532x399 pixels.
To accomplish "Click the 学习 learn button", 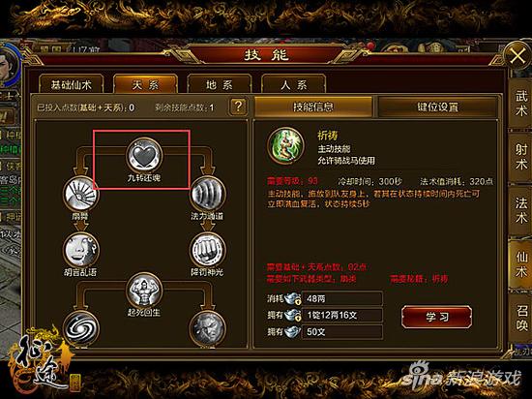I will tap(437, 317).
